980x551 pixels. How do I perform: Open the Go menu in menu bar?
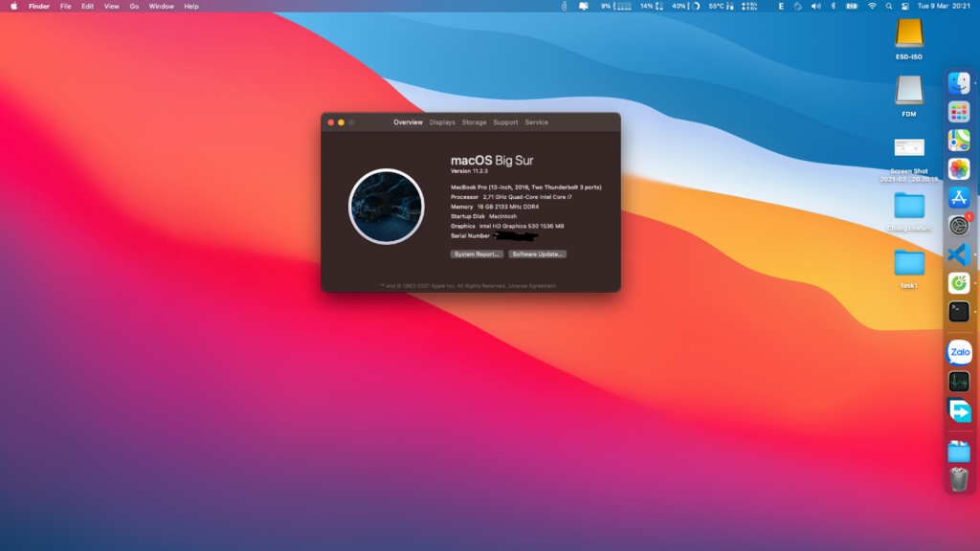point(134,6)
